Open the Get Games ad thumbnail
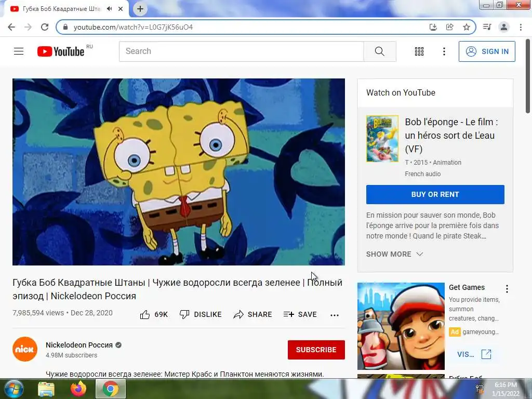 [401, 326]
